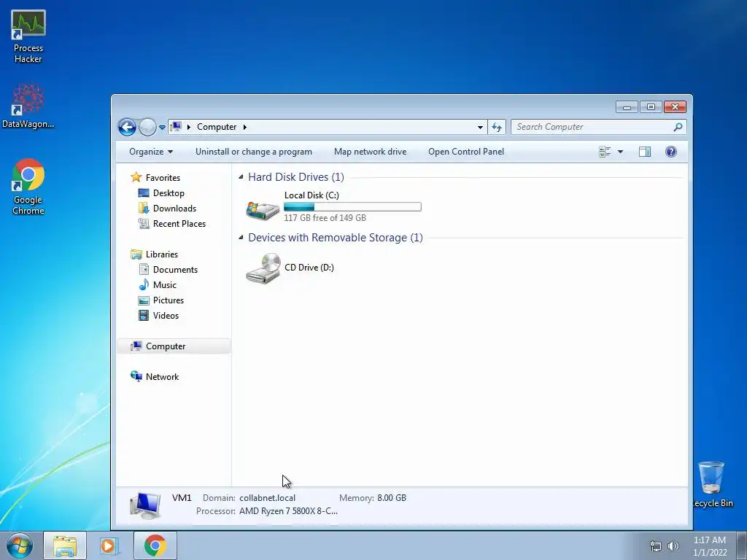The image size is (747, 560).
Task: Click Windows Explorer taskbar icon
Action: point(65,545)
